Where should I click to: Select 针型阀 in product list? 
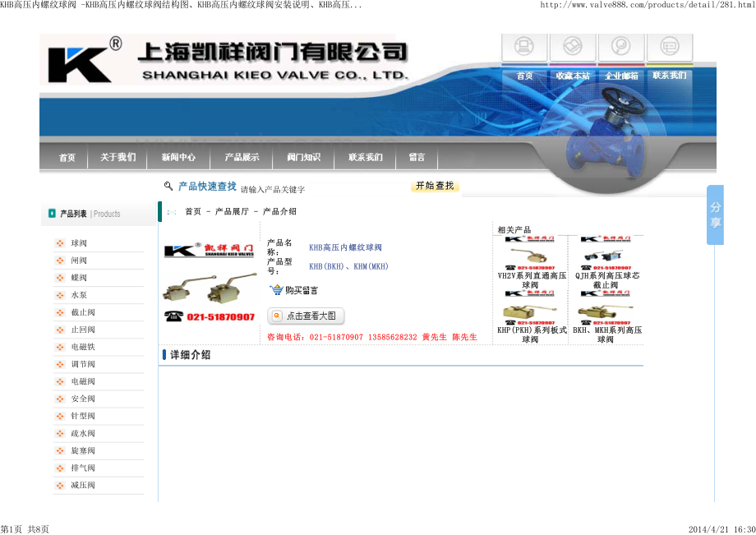(x=83, y=416)
